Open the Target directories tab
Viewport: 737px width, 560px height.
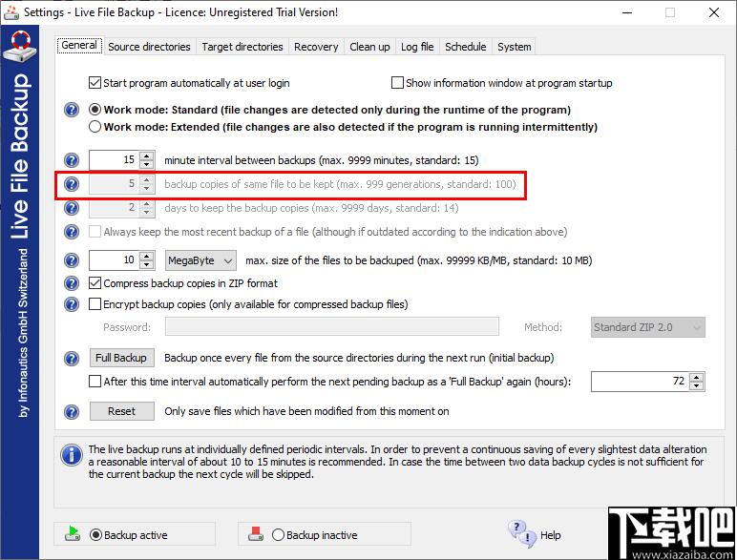(x=242, y=47)
